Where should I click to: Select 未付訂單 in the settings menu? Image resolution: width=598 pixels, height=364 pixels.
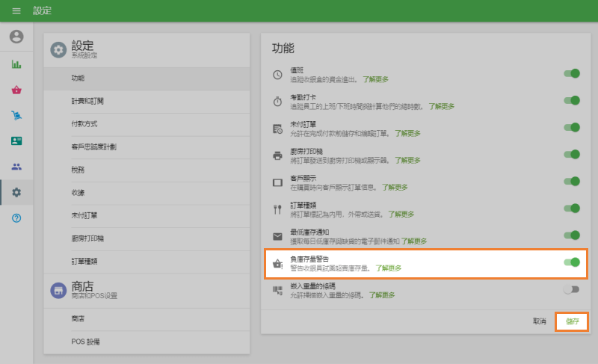click(147, 216)
